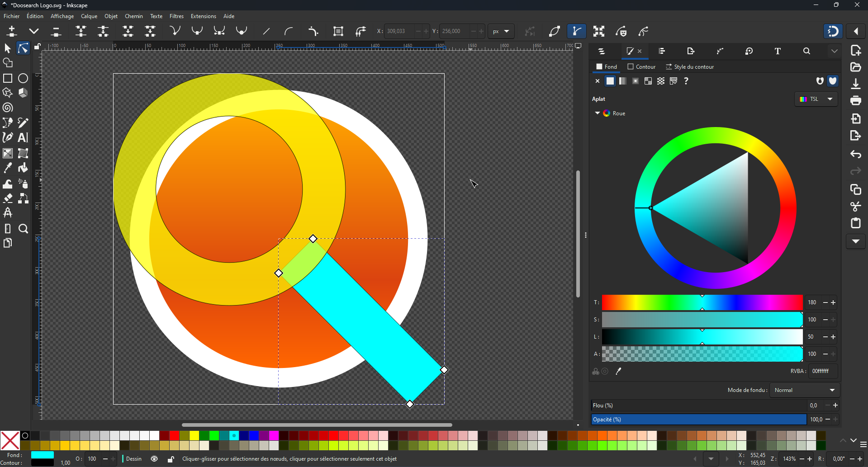Collapse the Roue color wheel section
Image resolution: width=868 pixels, height=467 pixels.
[x=597, y=113]
